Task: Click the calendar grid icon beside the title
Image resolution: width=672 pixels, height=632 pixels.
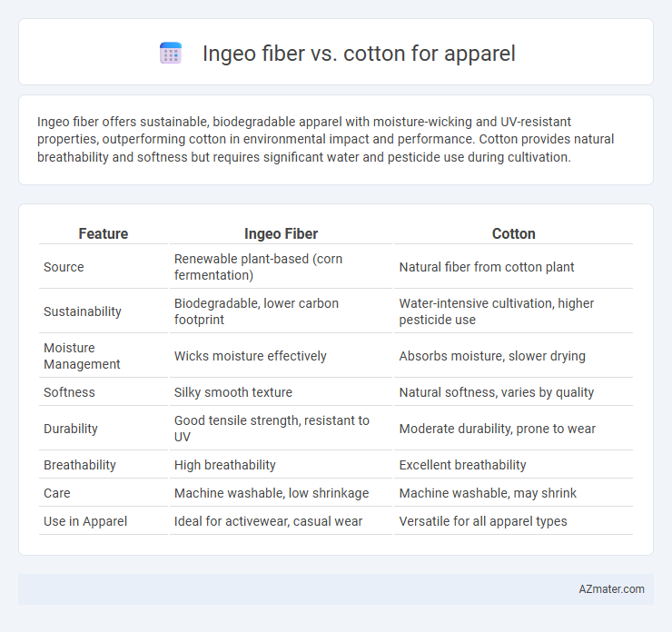Action: tap(171, 54)
